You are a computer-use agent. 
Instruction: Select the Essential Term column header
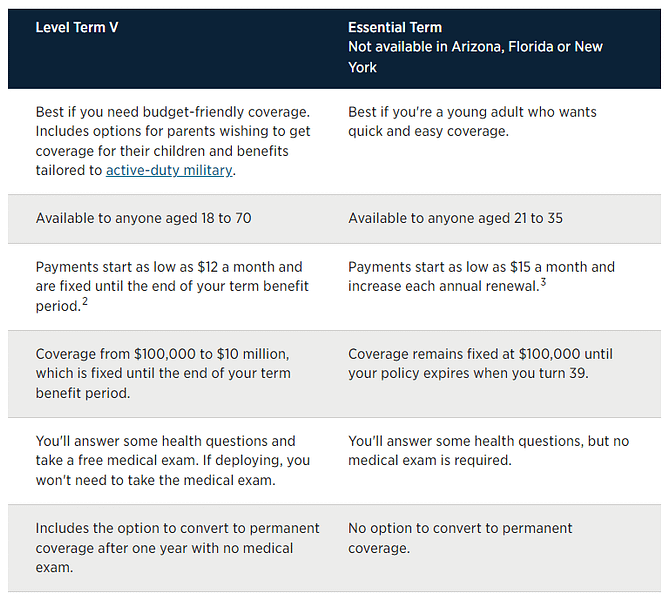[x=395, y=27]
